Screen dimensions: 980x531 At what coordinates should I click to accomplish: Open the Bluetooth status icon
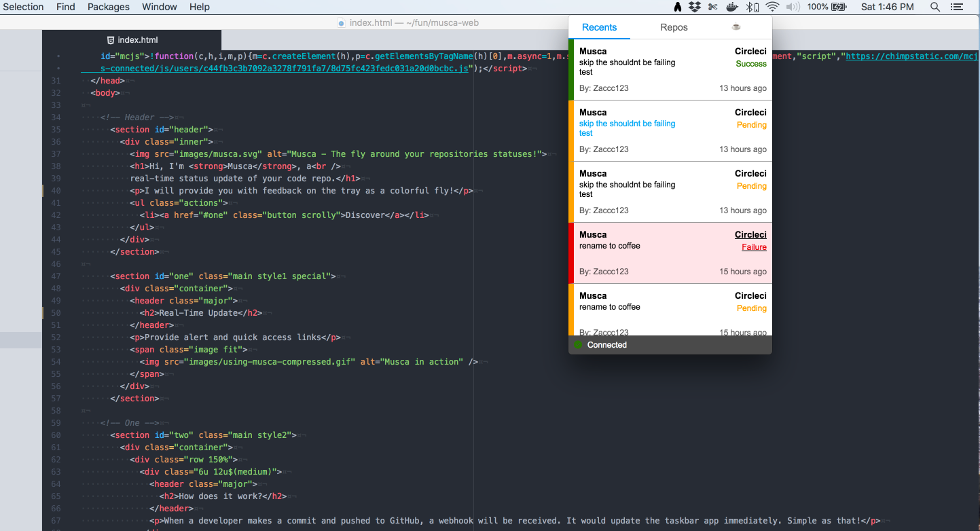tap(748, 7)
